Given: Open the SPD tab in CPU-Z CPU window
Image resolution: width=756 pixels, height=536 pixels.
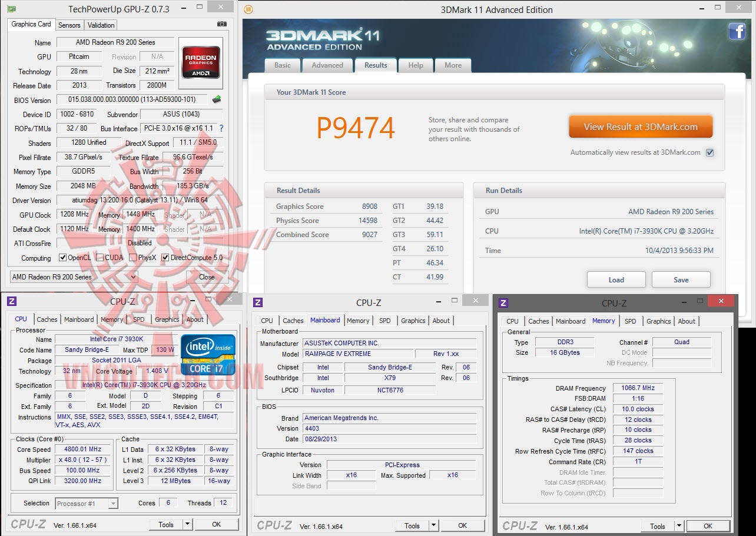Looking at the screenshot, I should [139, 319].
